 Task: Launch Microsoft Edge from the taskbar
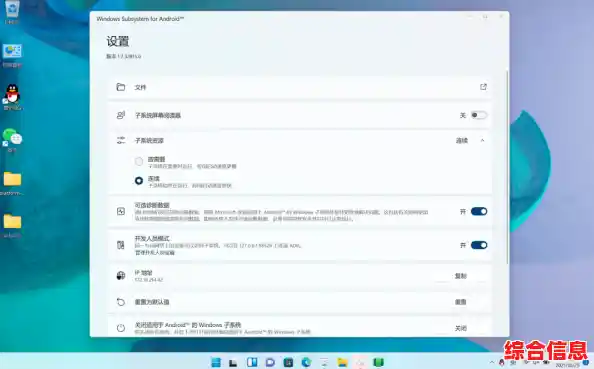306,363
